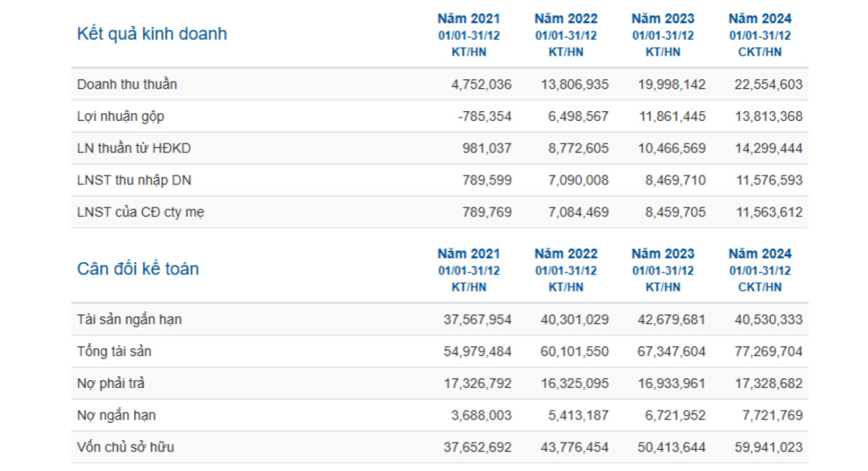Click the Tài sản ngắn hạn row label
Screen dimensions: 868x471
(x=129, y=319)
